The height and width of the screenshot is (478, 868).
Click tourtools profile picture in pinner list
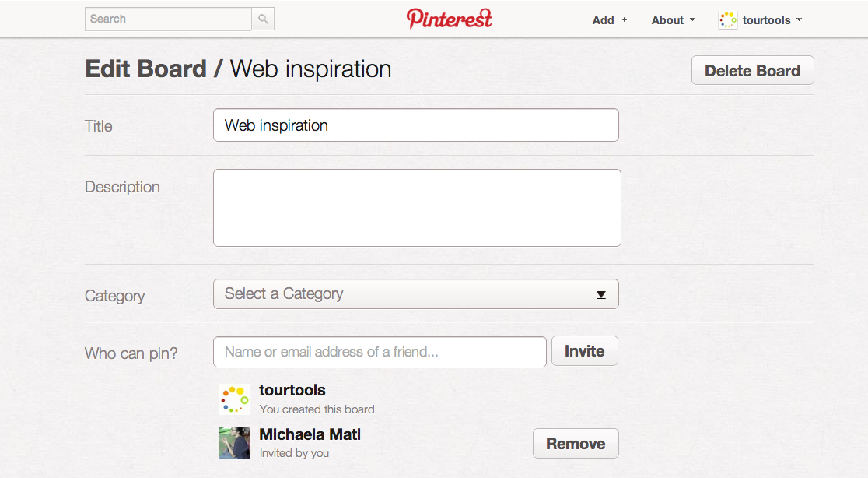pos(235,399)
